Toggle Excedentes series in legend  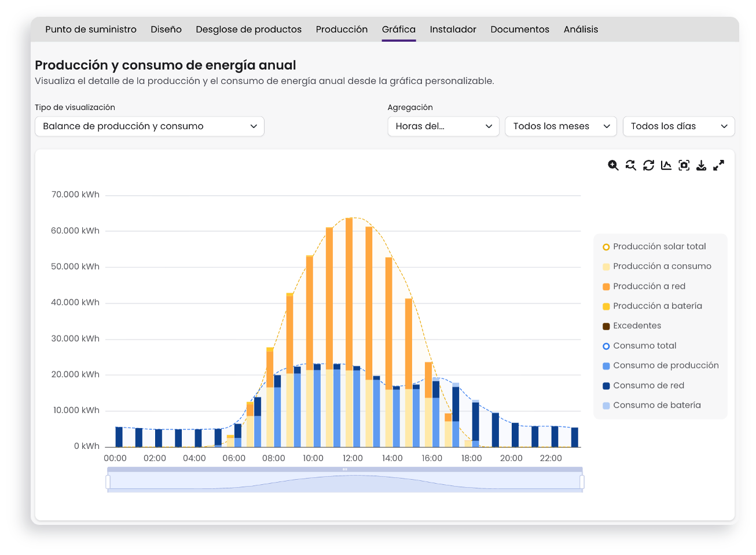(632, 326)
